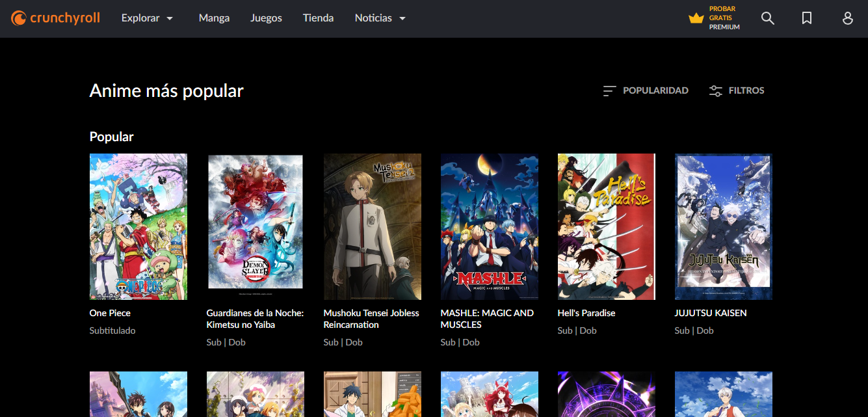Open the Filtros label
This screenshot has height=417, width=868.
(746, 90)
